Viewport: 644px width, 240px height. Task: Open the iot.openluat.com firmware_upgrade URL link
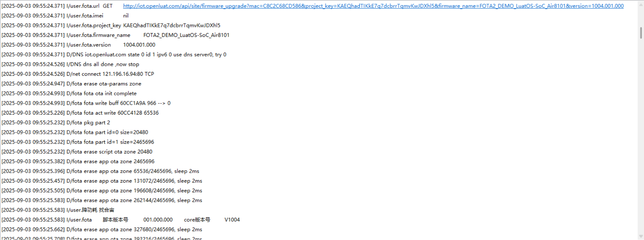[373, 6]
